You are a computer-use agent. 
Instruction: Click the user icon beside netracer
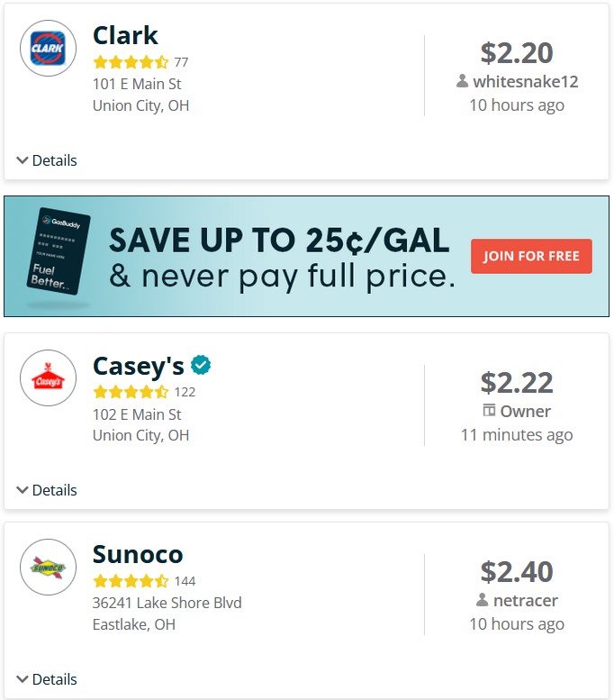coord(483,600)
